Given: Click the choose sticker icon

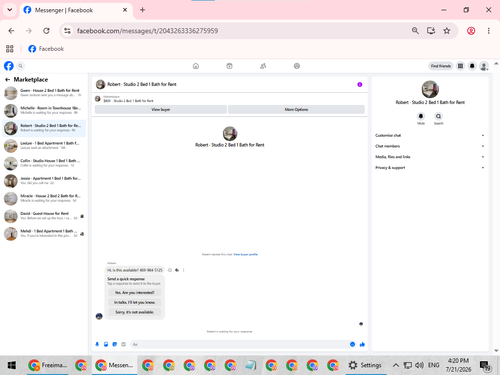Looking at the screenshot, I should point(115,344).
